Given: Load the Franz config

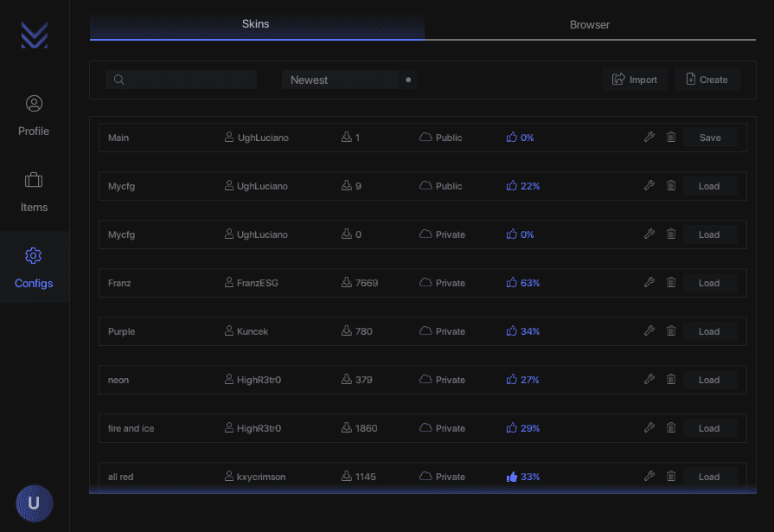Looking at the screenshot, I should (x=709, y=283).
